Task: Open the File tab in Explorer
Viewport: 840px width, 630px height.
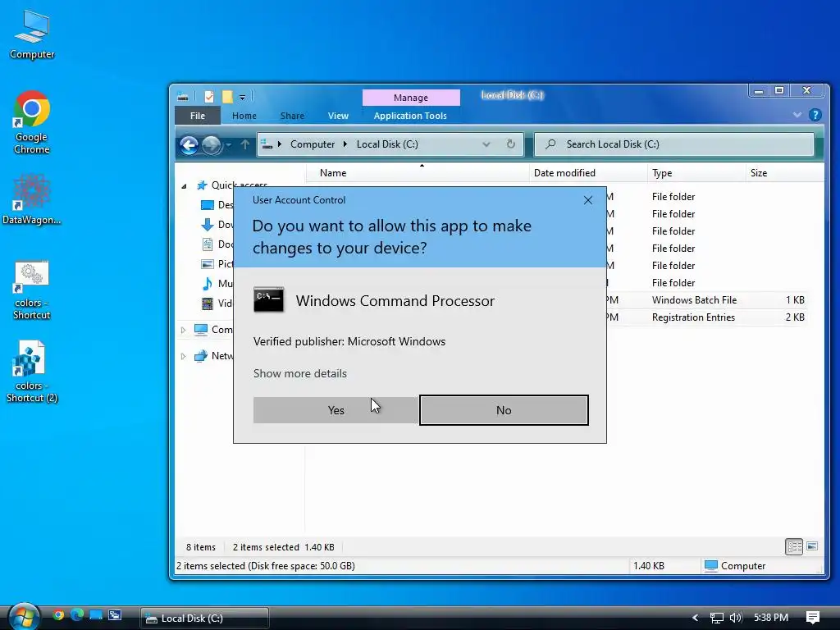Action: [198, 116]
